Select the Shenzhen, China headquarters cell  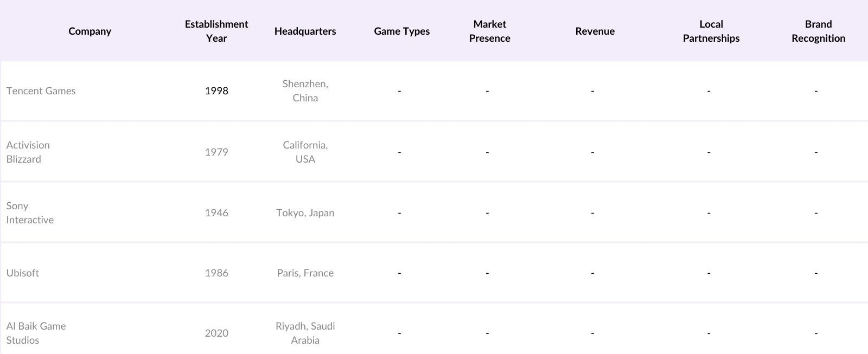pos(305,91)
